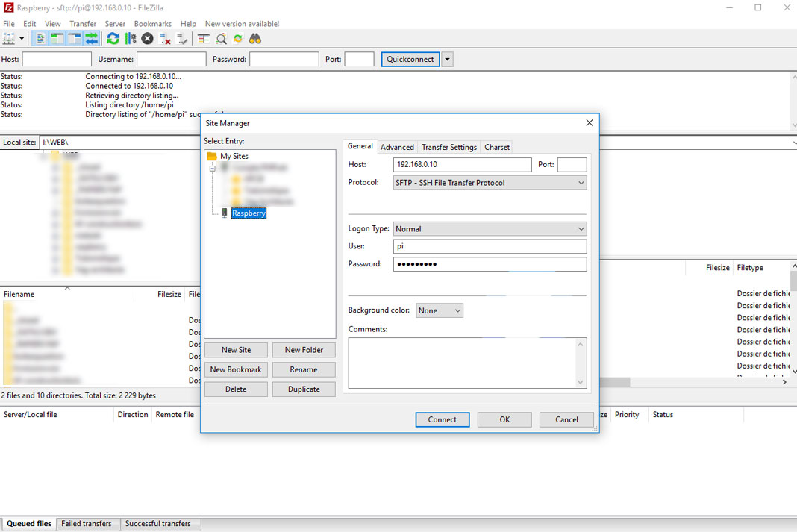Switch to the Charset tab
Screen dimensions: 797x532
point(496,147)
